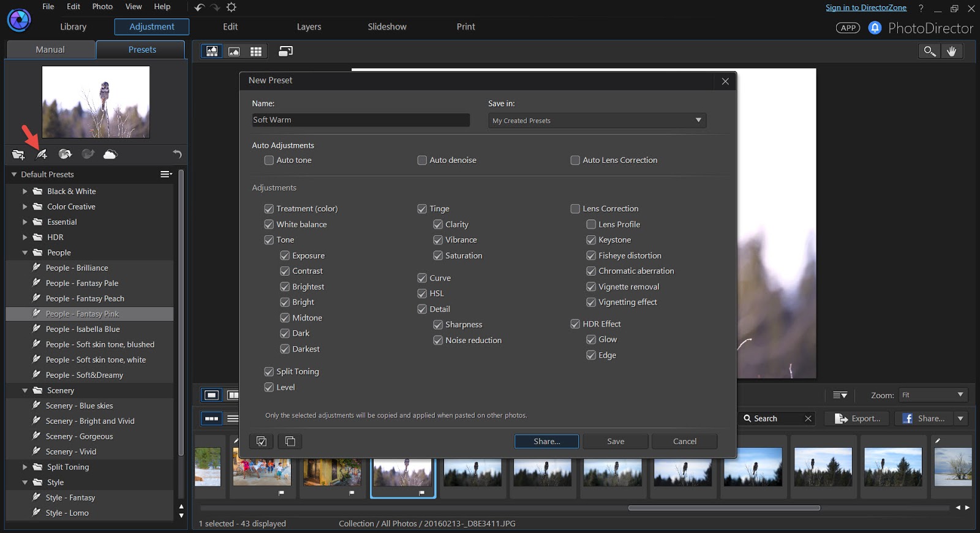
Task: Collapse the Scenery preset folder
Action: [x=24, y=390]
